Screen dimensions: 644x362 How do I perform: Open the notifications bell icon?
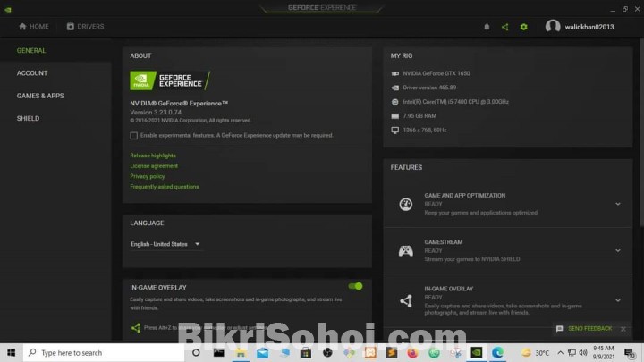coord(487,27)
